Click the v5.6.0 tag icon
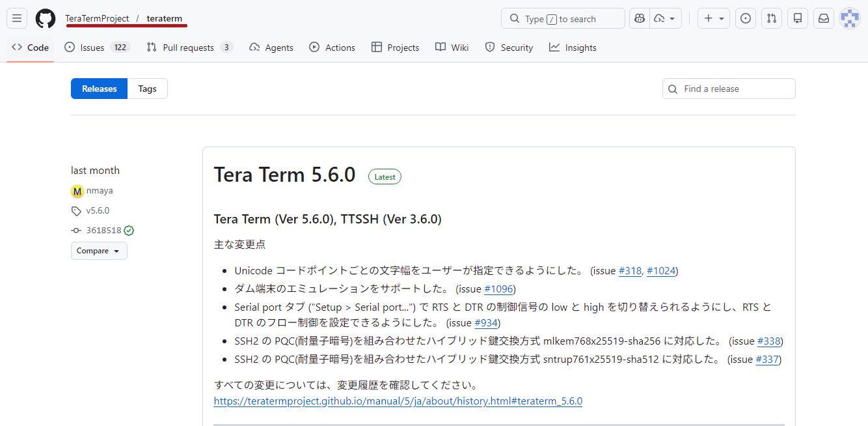 click(77, 211)
